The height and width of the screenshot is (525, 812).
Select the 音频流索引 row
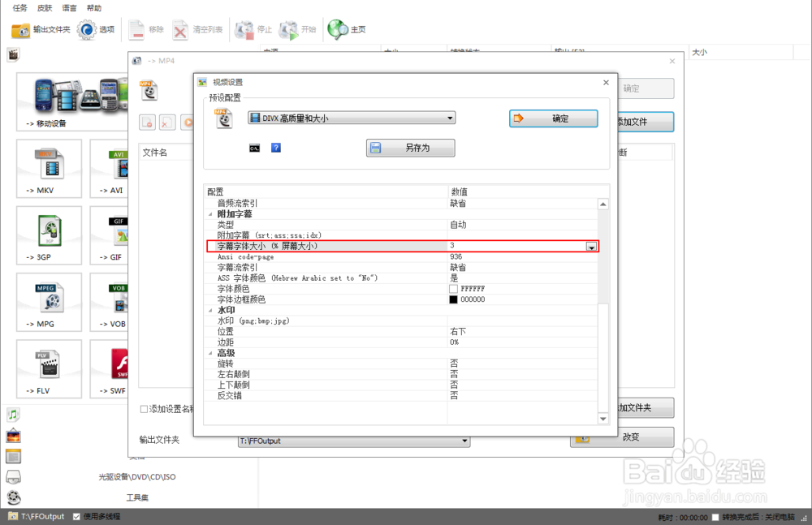click(401, 204)
